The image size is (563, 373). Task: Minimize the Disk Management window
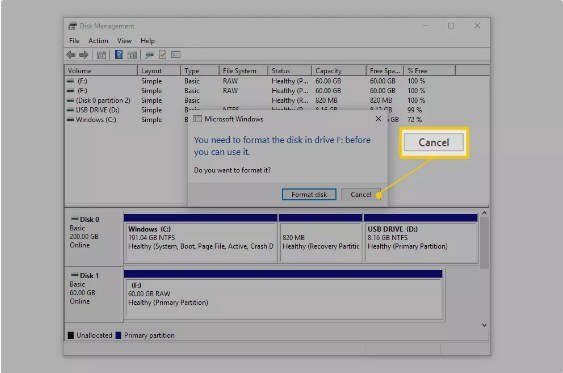point(427,26)
